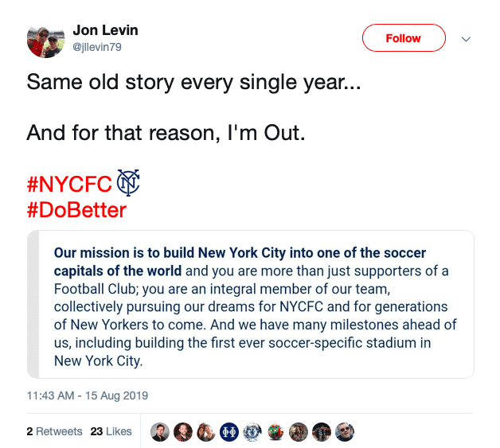Open the fifth liker's crest avatar

pyautogui.click(x=252, y=432)
